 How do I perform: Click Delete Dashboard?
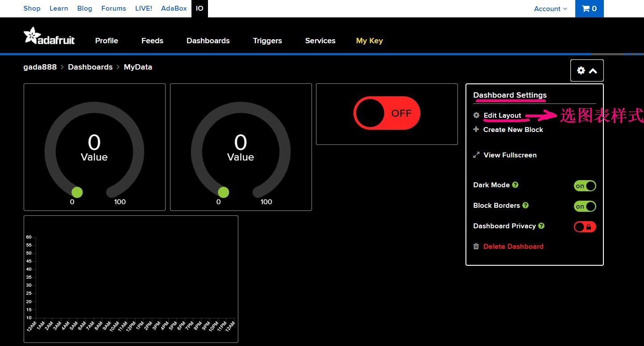513,247
